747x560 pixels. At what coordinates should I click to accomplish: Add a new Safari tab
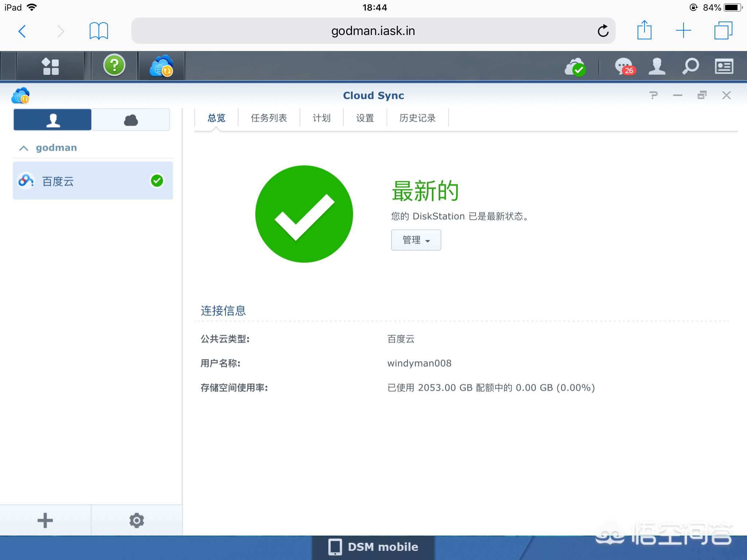tap(683, 31)
